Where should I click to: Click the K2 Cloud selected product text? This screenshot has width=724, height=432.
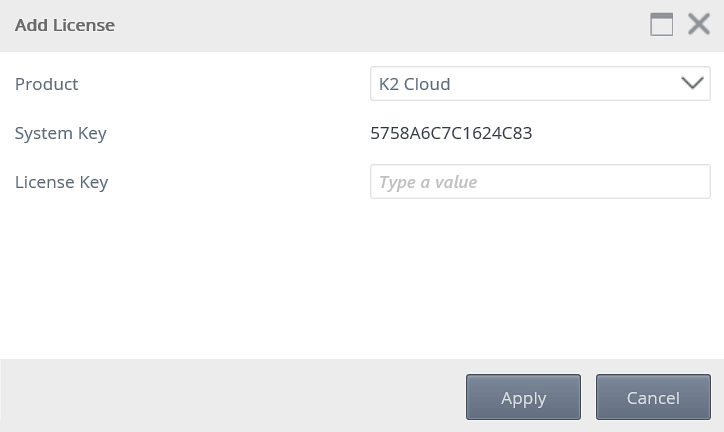click(415, 84)
